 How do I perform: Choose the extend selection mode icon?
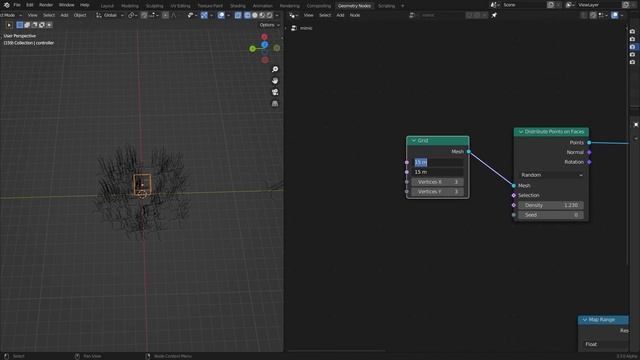27,25
